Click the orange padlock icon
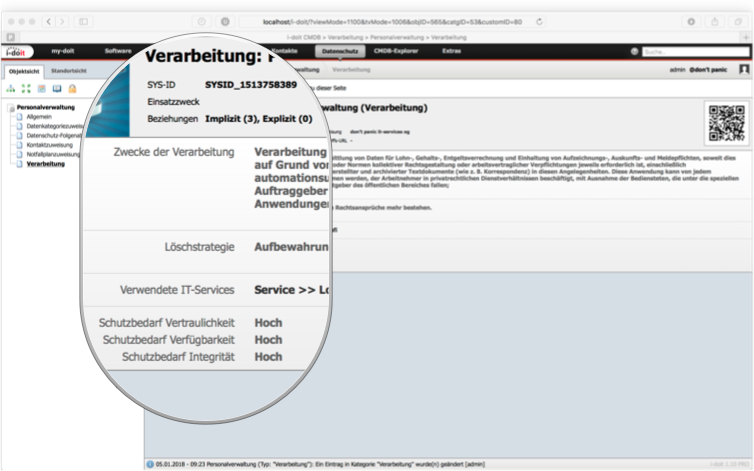Screen dimensions: 754x471 pyautogui.click(x=72, y=89)
